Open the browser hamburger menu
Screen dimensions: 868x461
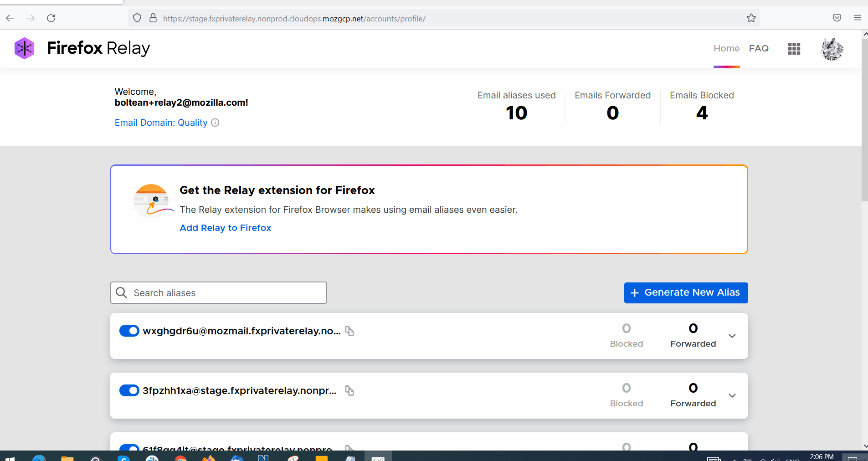coord(858,18)
